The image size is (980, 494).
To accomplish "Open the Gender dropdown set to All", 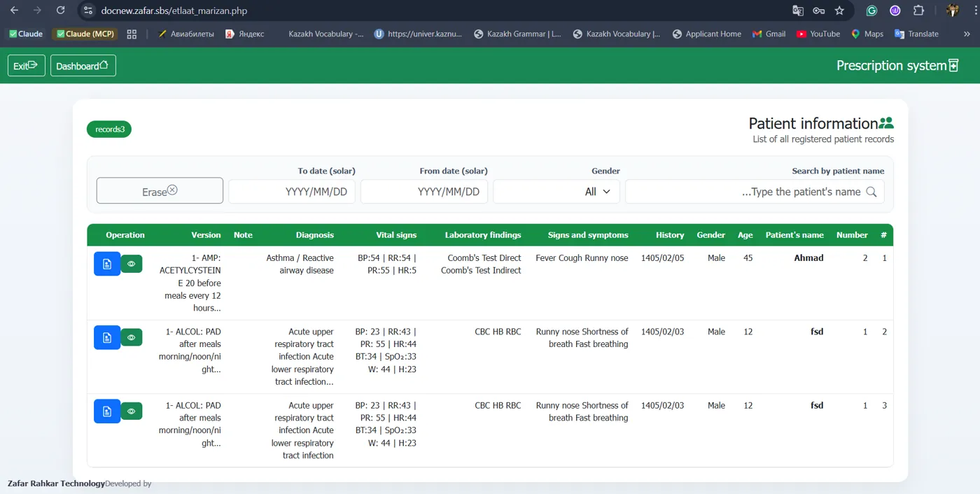I will coord(556,191).
